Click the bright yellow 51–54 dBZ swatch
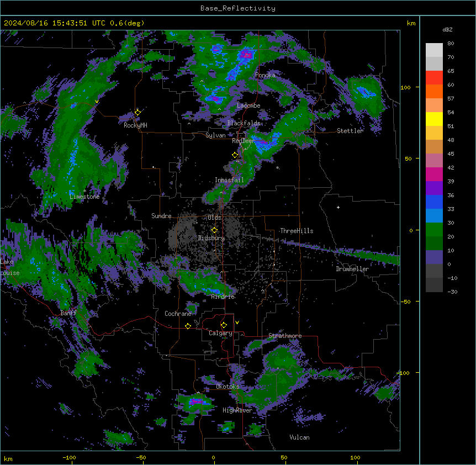 point(434,119)
